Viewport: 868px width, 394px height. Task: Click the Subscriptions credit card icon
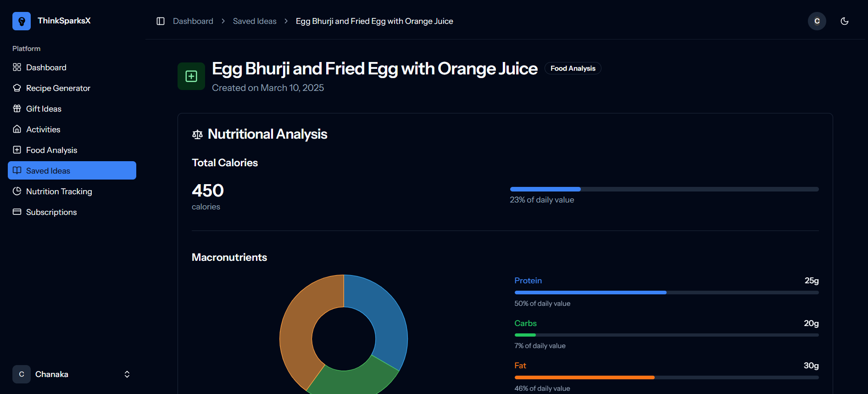tap(17, 212)
